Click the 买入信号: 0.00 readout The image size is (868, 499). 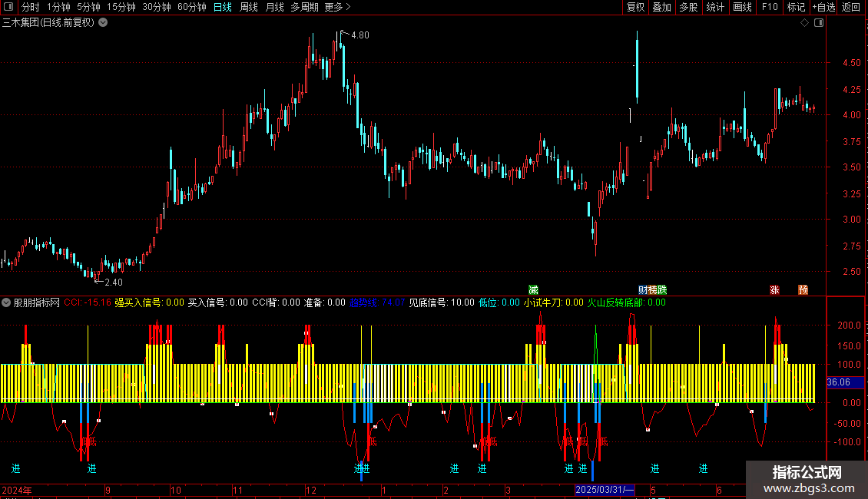coord(218,302)
